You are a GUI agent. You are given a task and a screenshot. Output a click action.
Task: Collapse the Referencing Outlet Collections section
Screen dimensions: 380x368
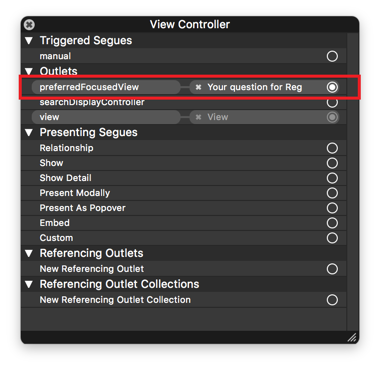coord(29,284)
